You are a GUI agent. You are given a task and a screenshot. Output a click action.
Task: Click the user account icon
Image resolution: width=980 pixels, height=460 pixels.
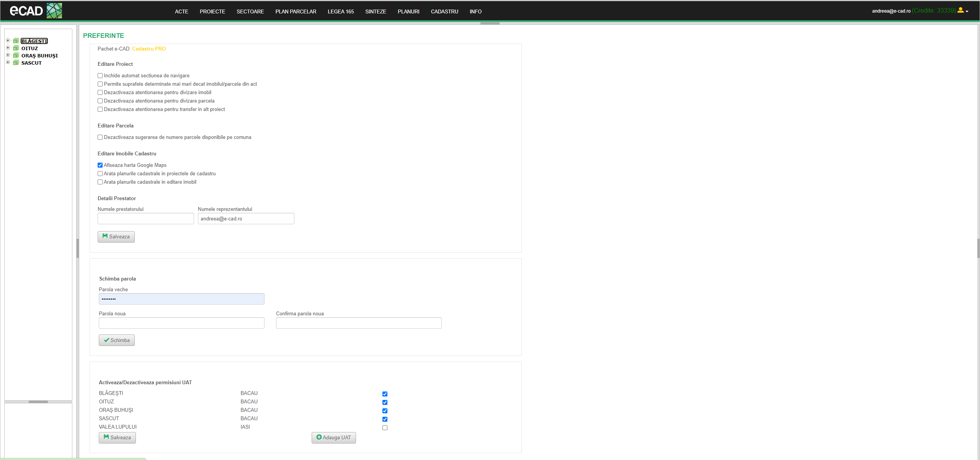pos(960,10)
